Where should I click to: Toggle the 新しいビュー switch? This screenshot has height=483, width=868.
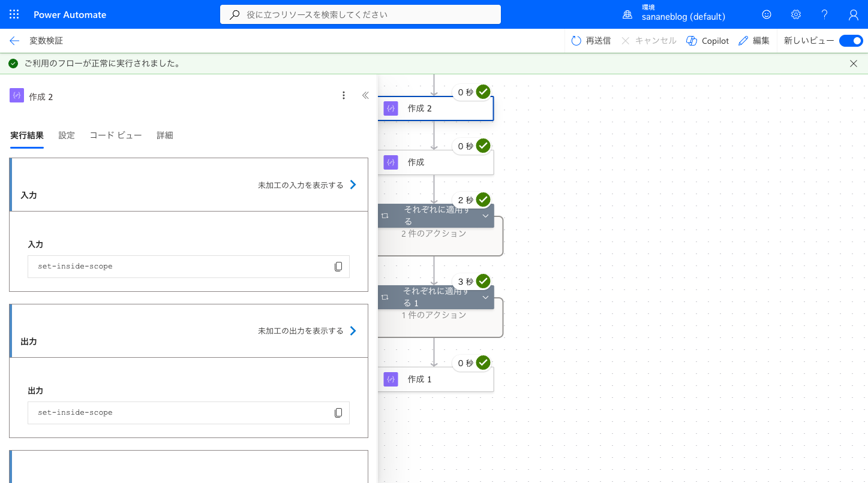pos(851,41)
